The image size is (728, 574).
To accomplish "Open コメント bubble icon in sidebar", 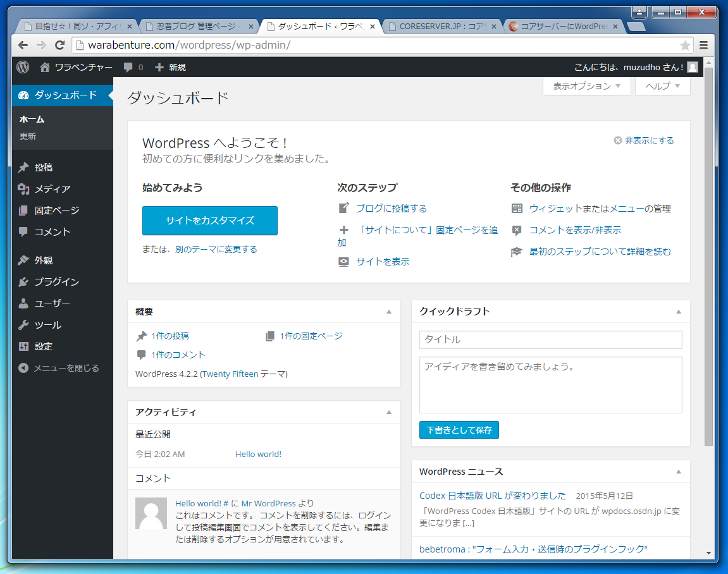I will point(23,231).
